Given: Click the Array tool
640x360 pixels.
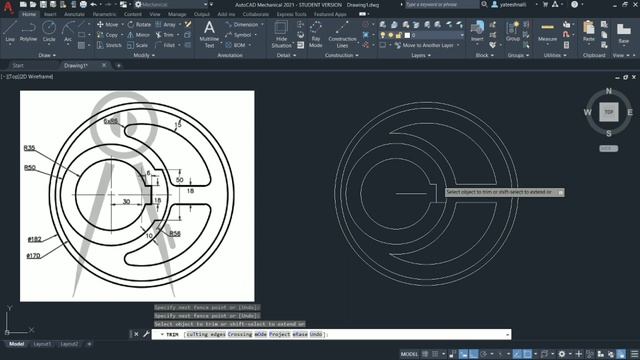Looking at the screenshot, I should pos(165,24).
